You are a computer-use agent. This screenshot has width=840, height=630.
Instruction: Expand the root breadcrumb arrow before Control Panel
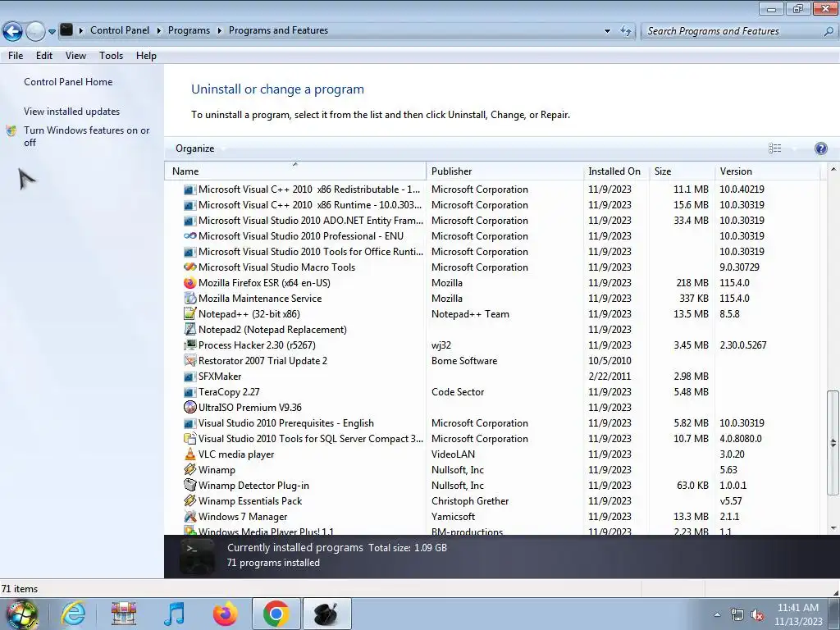(81, 30)
